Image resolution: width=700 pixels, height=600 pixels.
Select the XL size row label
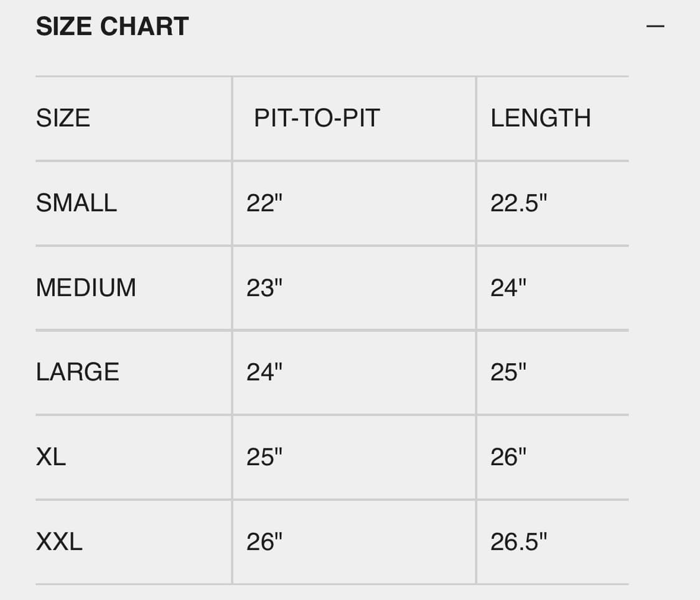(x=51, y=457)
